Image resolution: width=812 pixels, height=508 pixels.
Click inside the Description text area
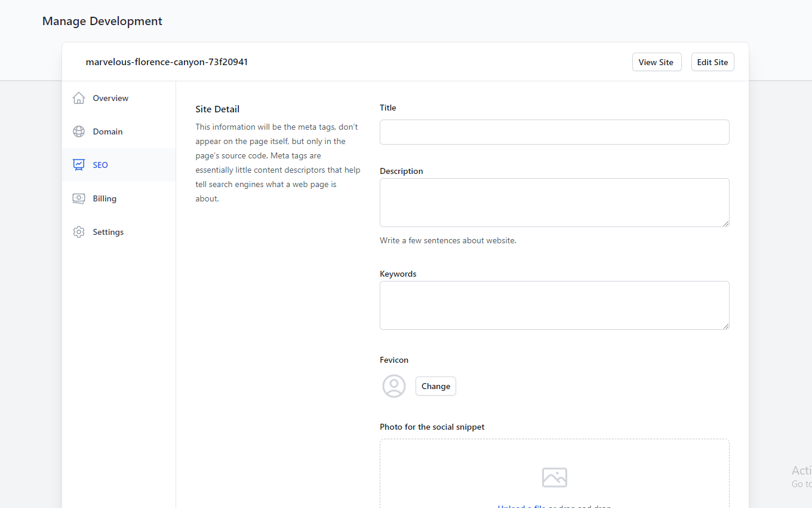(x=554, y=203)
